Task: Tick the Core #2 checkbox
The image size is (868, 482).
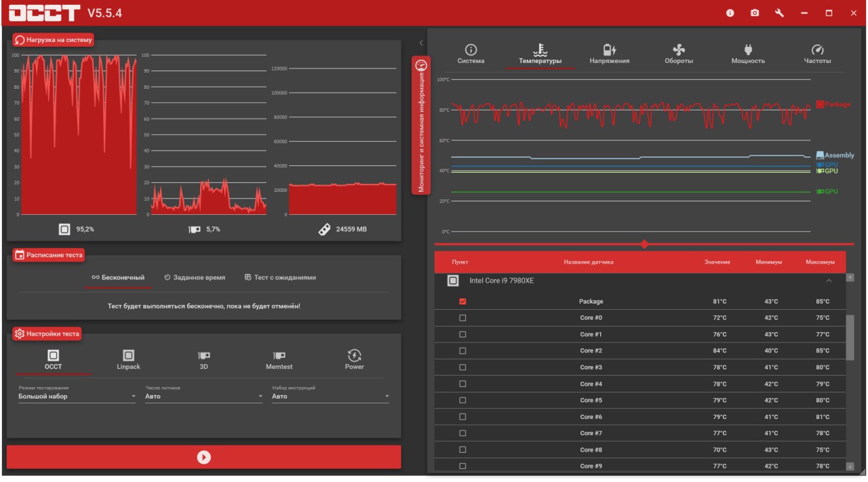Action: 462,351
